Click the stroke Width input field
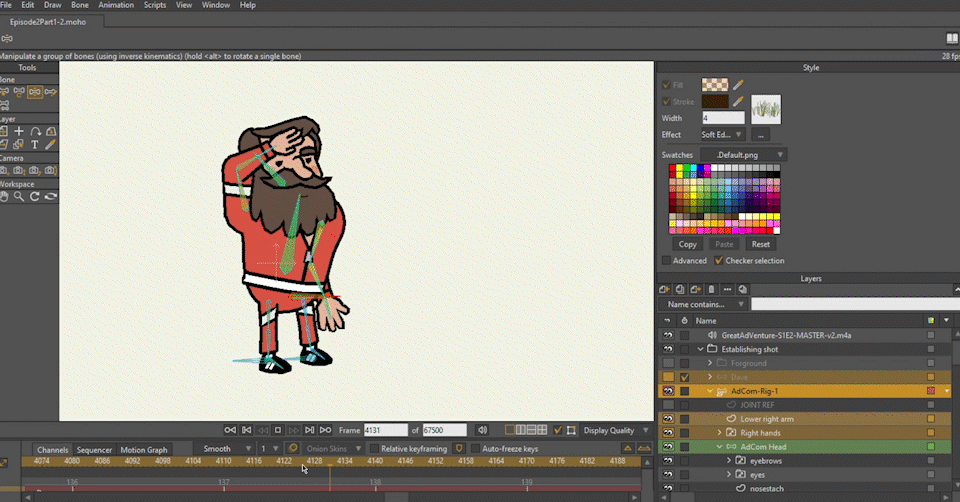 click(x=723, y=118)
